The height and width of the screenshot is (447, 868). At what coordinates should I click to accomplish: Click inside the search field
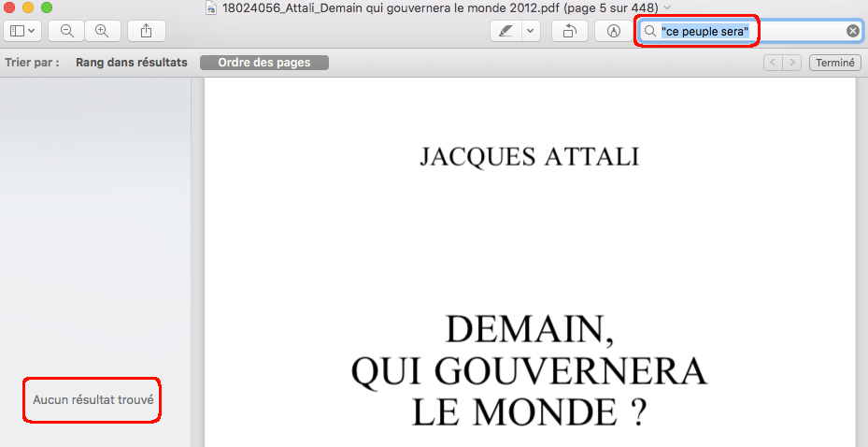(x=750, y=32)
